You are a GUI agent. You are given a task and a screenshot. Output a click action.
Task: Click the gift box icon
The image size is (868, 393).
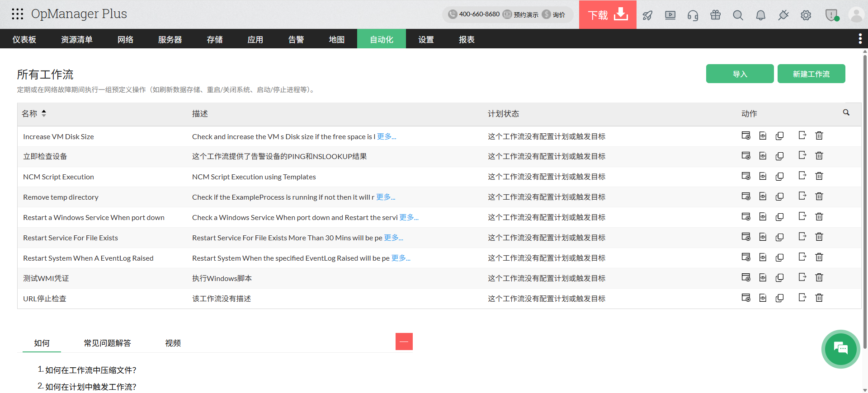[x=715, y=15]
